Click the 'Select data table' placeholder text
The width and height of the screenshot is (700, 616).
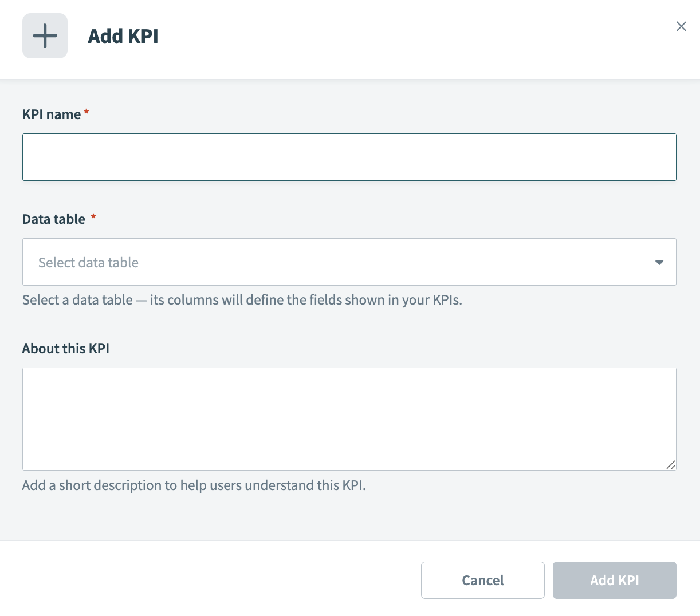[88, 263]
